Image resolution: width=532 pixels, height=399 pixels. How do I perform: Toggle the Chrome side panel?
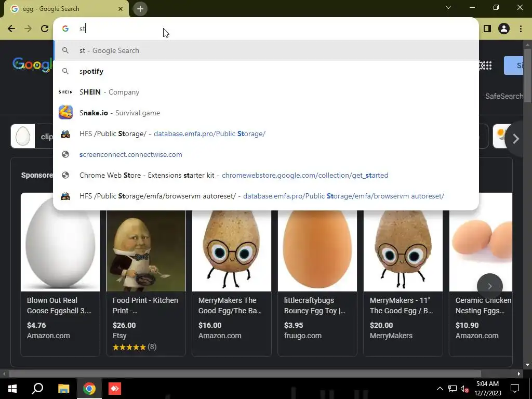487,29
